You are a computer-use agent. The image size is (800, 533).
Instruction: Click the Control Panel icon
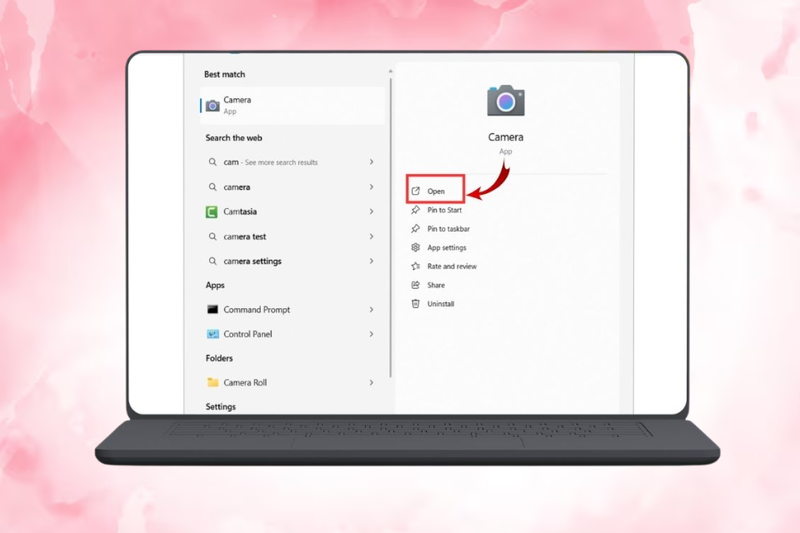pyautogui.click(x=213, y=334)
